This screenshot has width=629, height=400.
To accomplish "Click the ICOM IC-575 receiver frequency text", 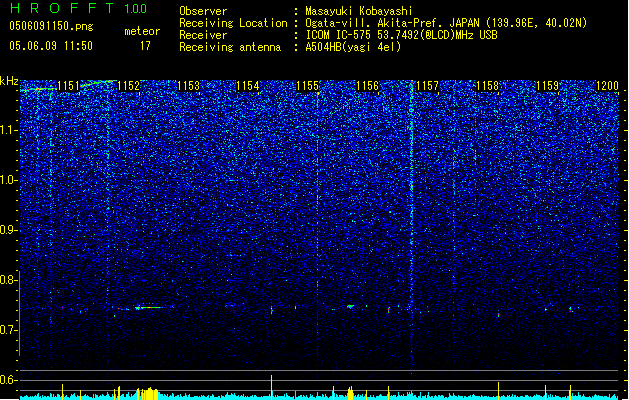I will click(x=401, y=35).
